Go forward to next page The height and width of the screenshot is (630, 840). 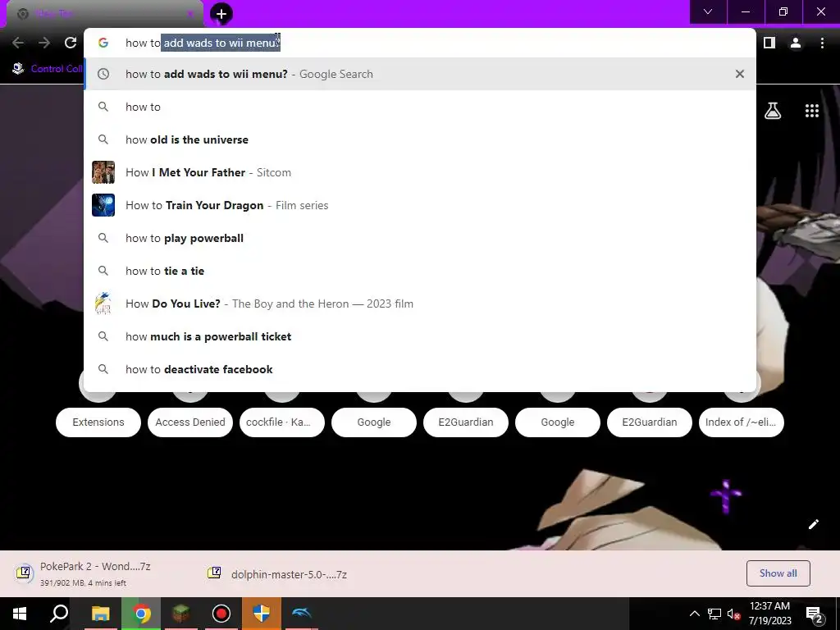pyautogui.click(x=44, y=43)
